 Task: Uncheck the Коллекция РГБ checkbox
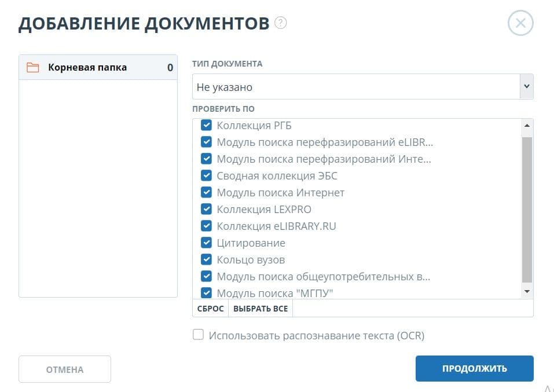pos(206,125)
